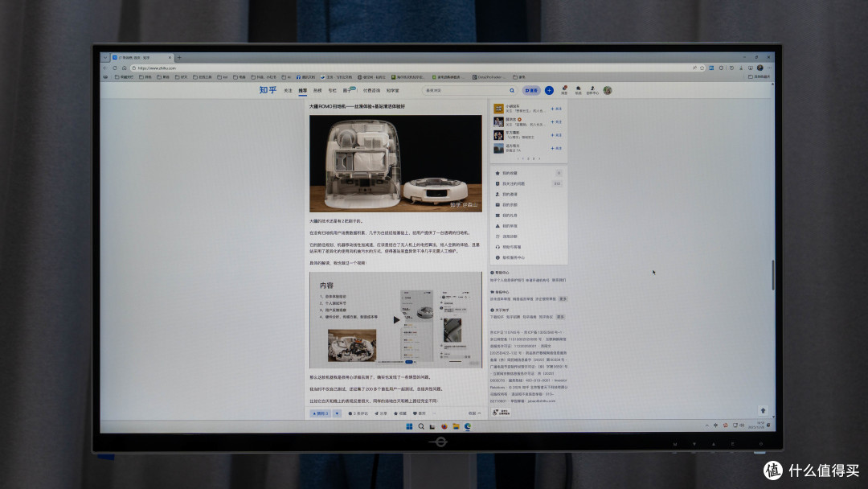868x489 pixels.
Task: Click the magnifier search icon in Zhihu
Action: click(x=512, y=90)
